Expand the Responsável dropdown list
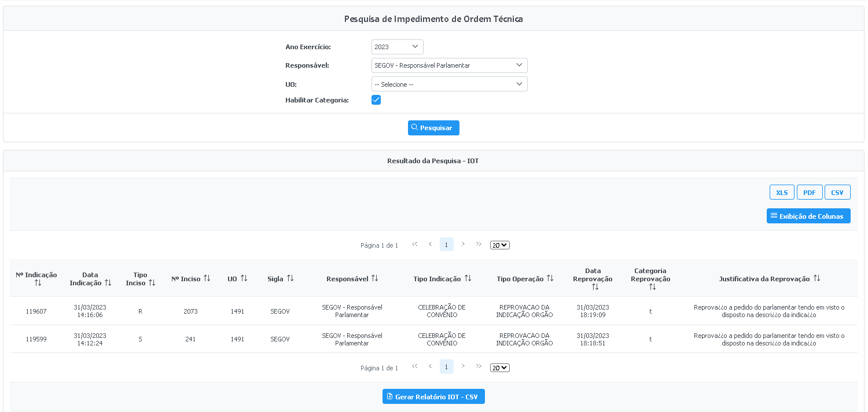 coord(449,65)
